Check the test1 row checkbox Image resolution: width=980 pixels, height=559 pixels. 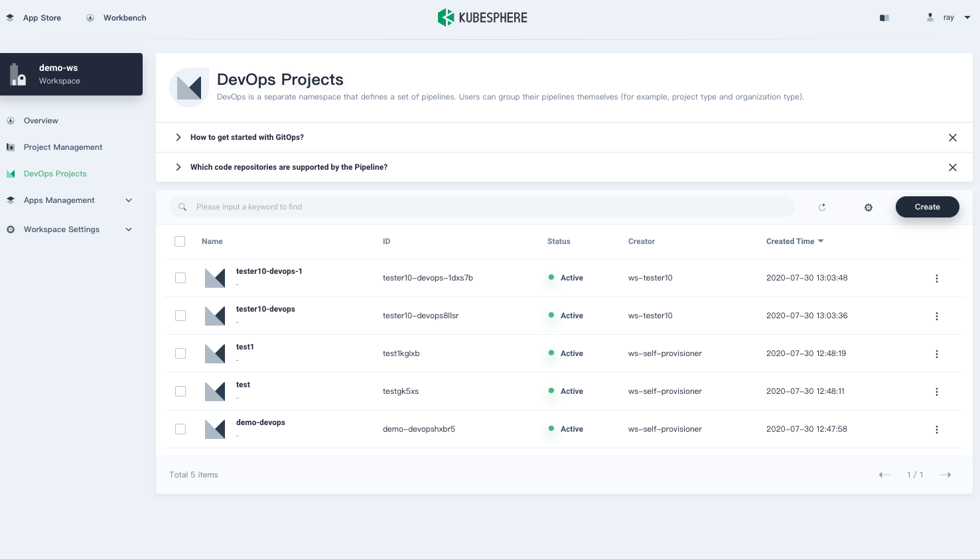180,353
